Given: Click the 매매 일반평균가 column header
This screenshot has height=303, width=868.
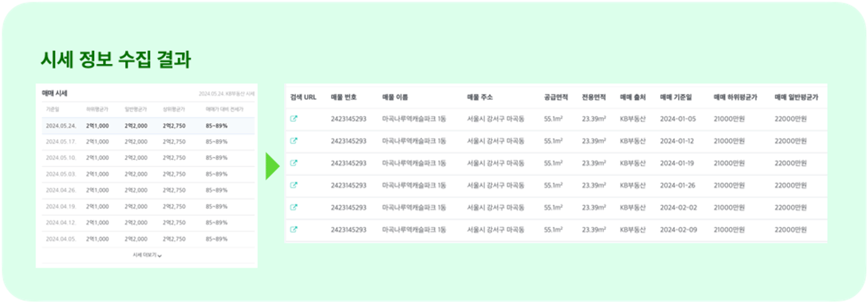Looking at the screenshot, I should 796,97.
